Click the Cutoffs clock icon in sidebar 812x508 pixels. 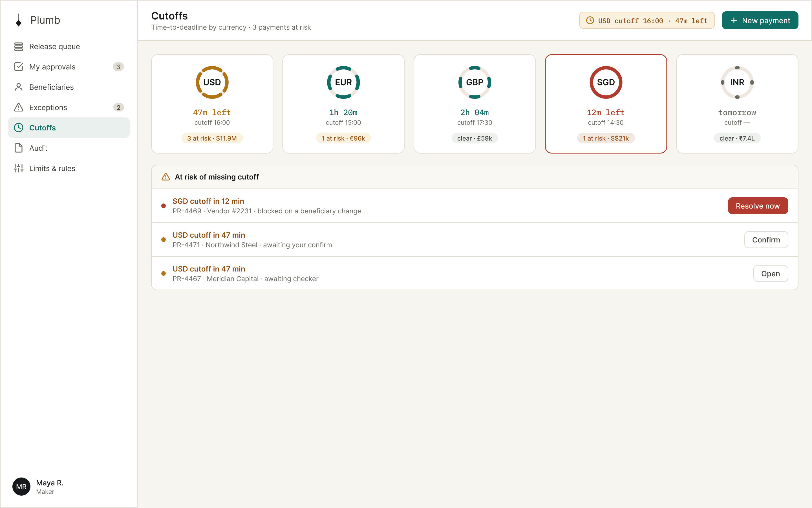tap(19, 128)
